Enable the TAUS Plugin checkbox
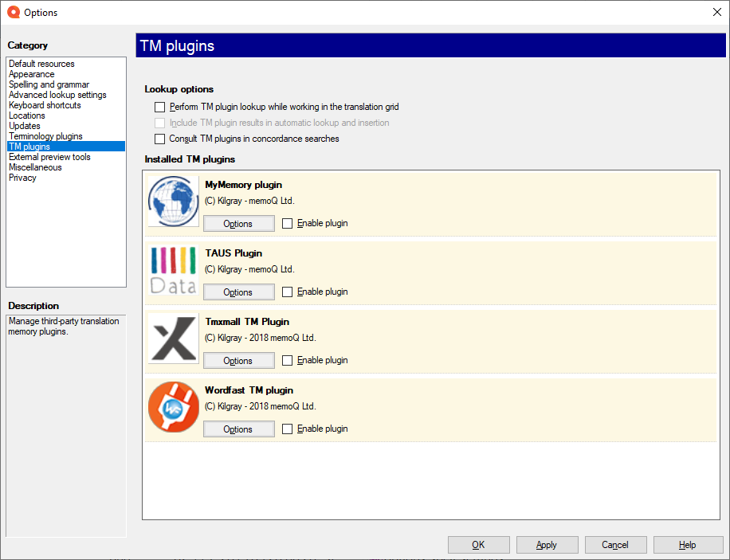The height and width of the screenshot is (560, 730). (x=288, y=292)
